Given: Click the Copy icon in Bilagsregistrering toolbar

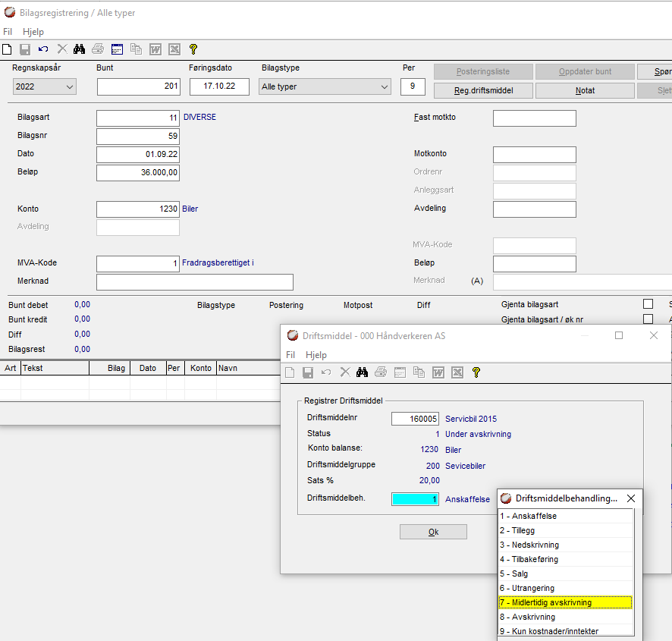Looking at the screenshot, I should click(137, 49).
